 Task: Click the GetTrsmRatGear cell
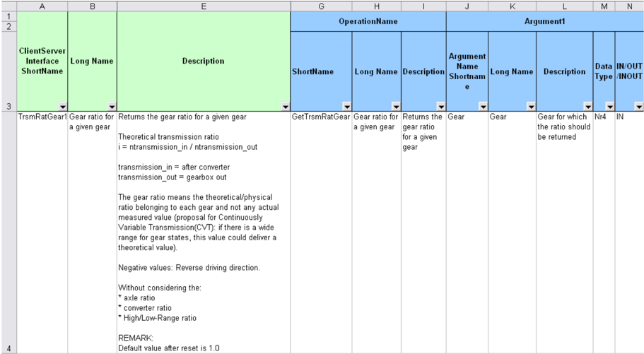[321, 232]
